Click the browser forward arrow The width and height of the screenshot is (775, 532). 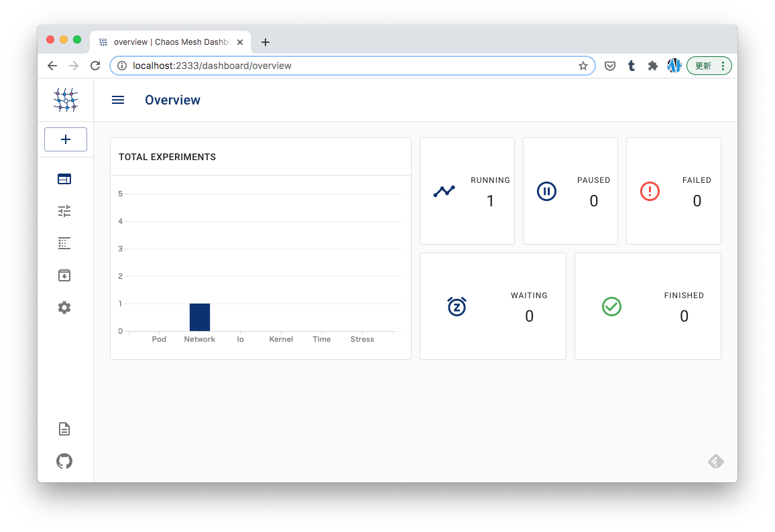click(x=74, y=66)
